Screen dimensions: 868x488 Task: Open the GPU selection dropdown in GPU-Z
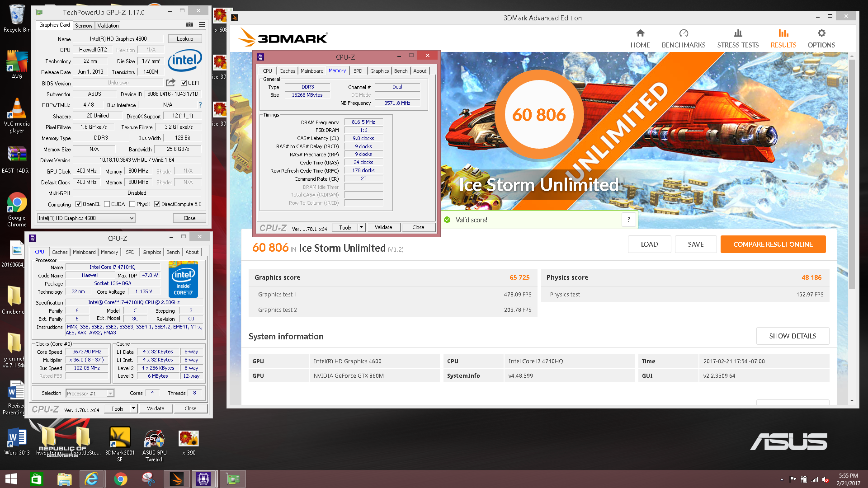tap(86, 218)
